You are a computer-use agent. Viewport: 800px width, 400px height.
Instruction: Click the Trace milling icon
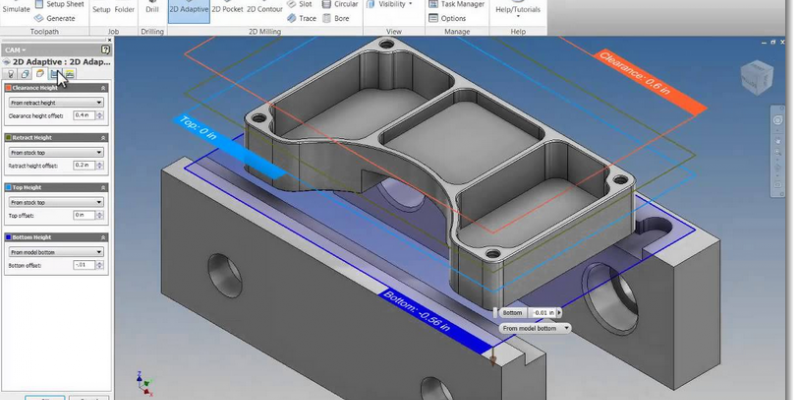300,18
